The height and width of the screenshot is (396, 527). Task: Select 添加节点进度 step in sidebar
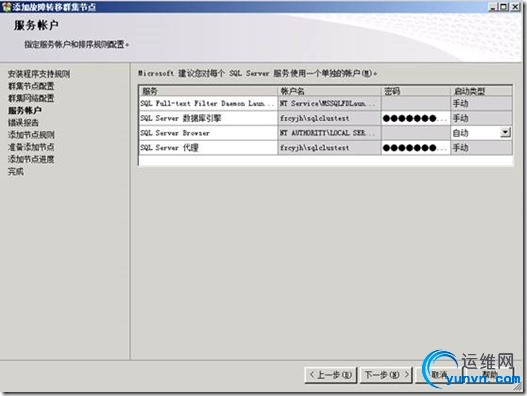point(31,159)
